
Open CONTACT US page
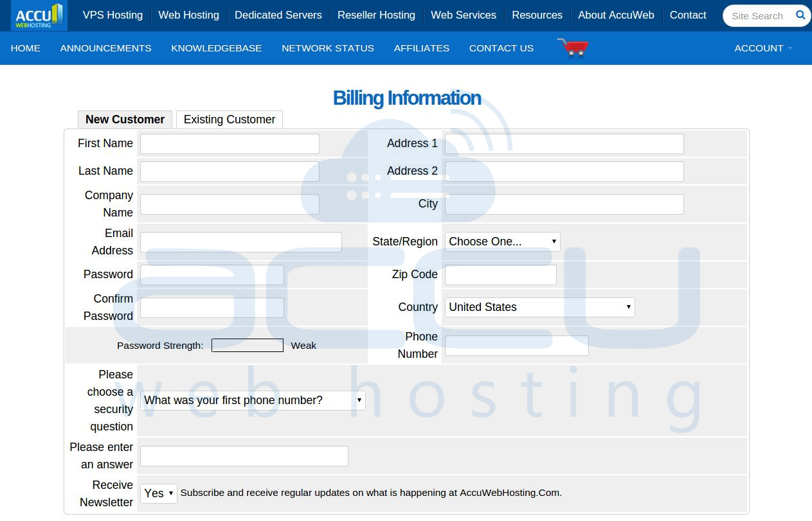click(501, 48)
